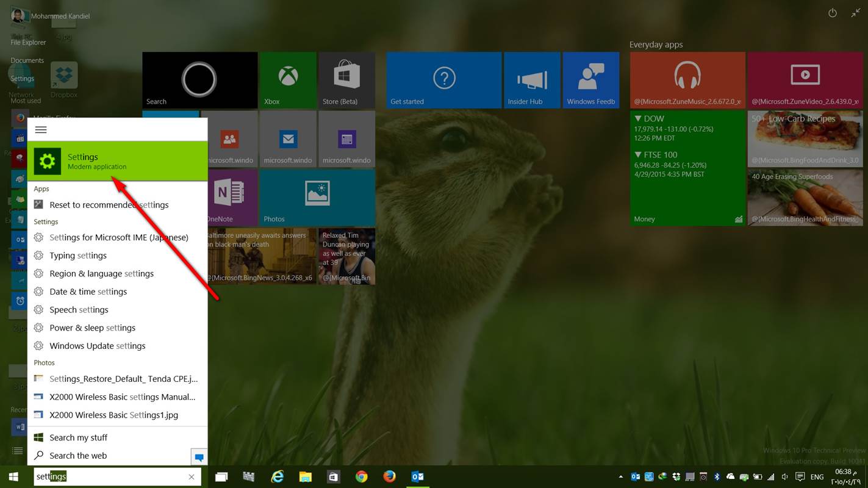This screenshot has width=868, height=488.
Task: Show hidden tray icons arrow
Action: point(621,477)
